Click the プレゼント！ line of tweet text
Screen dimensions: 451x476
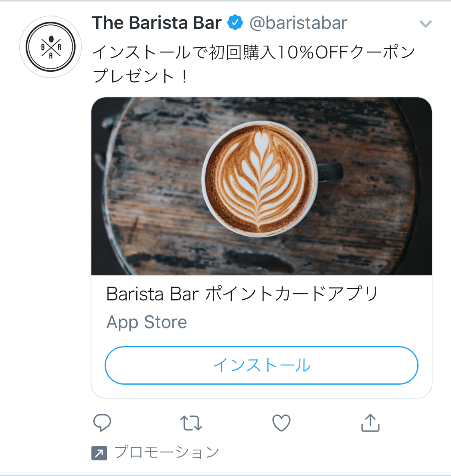click(140, 76)
